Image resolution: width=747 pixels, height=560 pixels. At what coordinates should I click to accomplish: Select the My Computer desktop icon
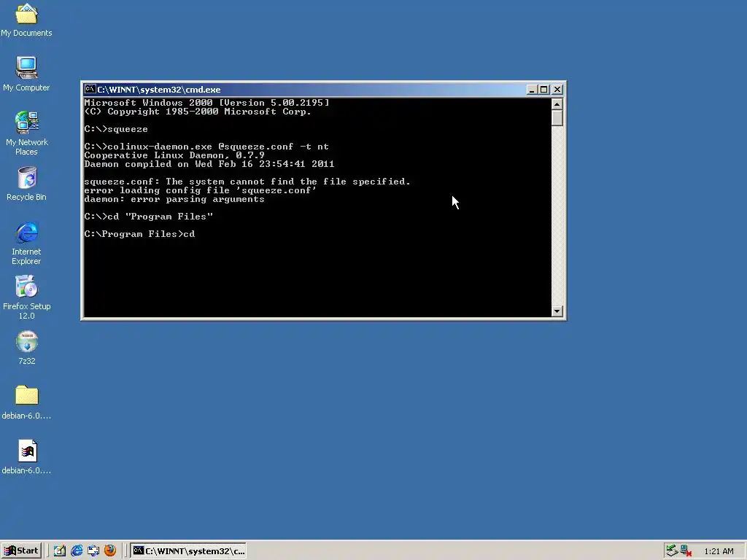point(26,74)
